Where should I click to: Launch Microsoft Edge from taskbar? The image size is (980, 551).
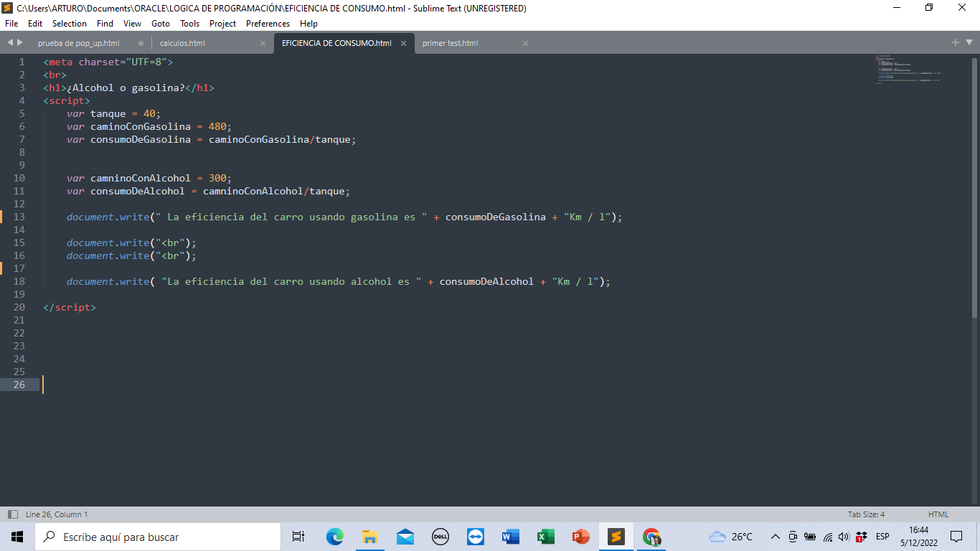[x=334, y=537]
